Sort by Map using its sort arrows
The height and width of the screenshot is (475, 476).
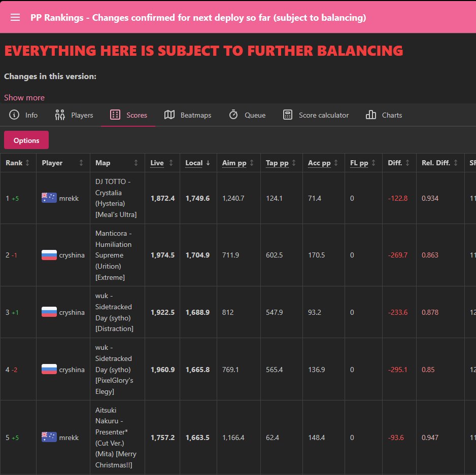[136, 163]
